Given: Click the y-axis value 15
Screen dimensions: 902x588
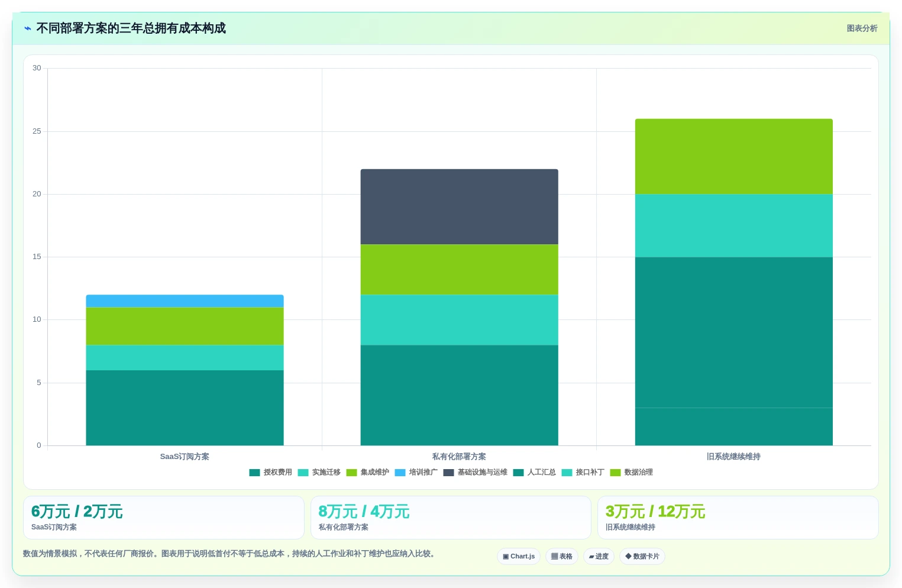Looking at the screenshot, I should [x=37, y=257].
